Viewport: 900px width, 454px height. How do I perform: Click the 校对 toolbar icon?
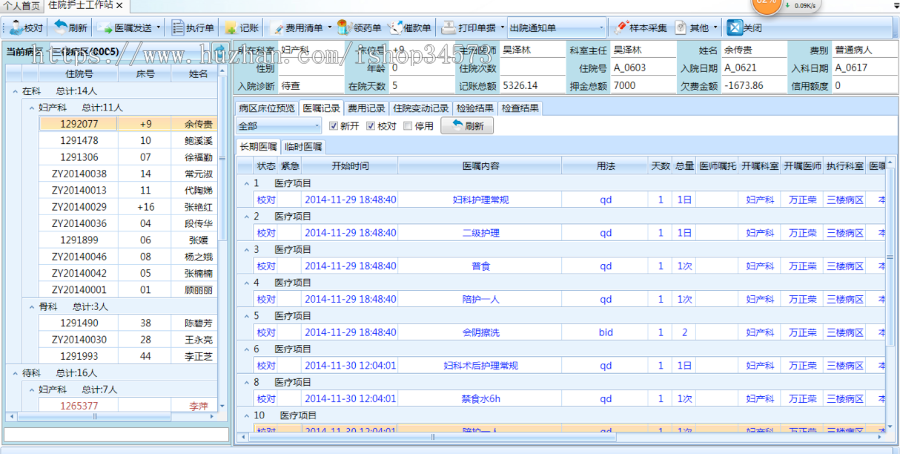tap(17, 28)
